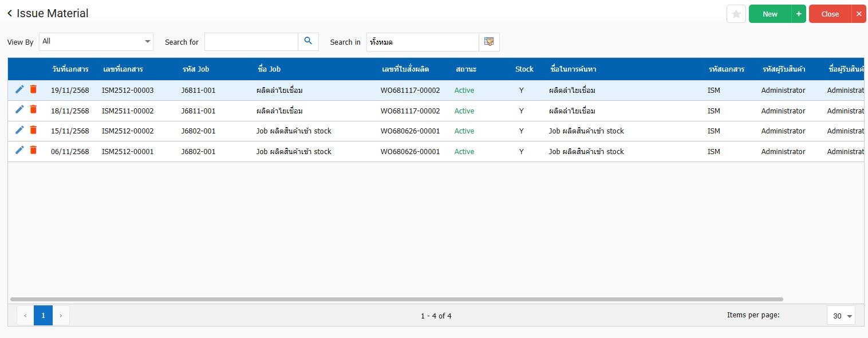The height and width of the screenshot is (338, 868).
Task: Click into the Search for text field
Action: click(x=251, y=42)
